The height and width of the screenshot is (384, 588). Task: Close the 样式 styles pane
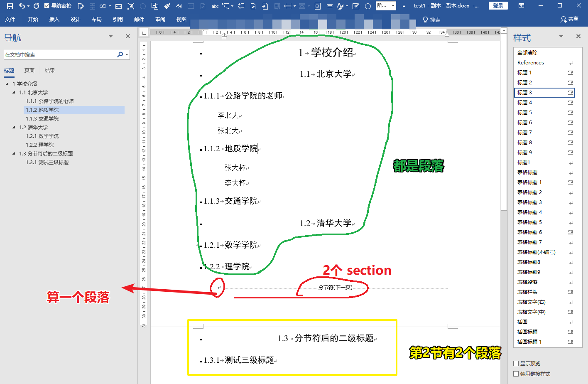[x=578, y=36]
